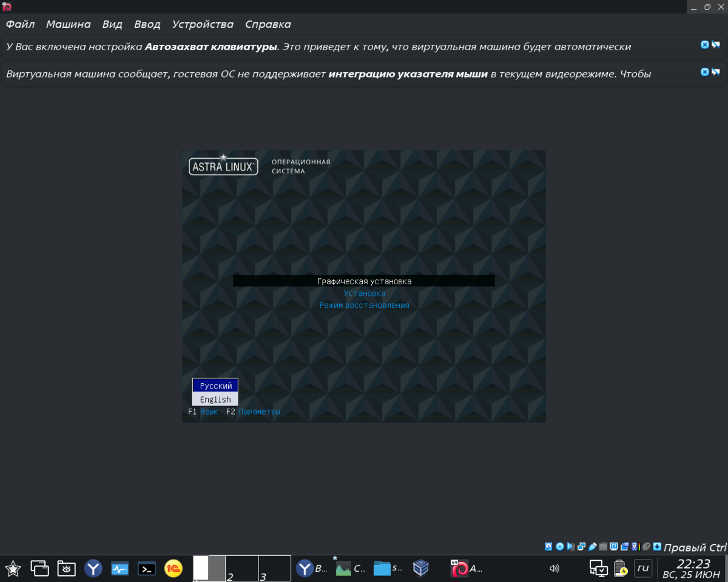Click optical disk indicator in status bar
The image size is (728, 582).
tap(560, 546)
